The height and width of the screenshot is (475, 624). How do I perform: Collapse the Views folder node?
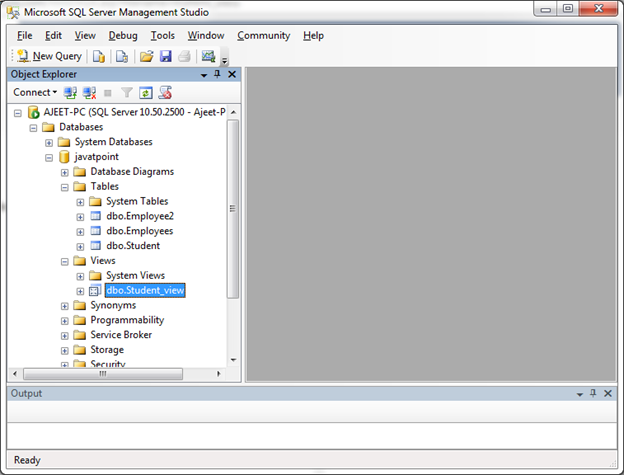click(64, 262)
